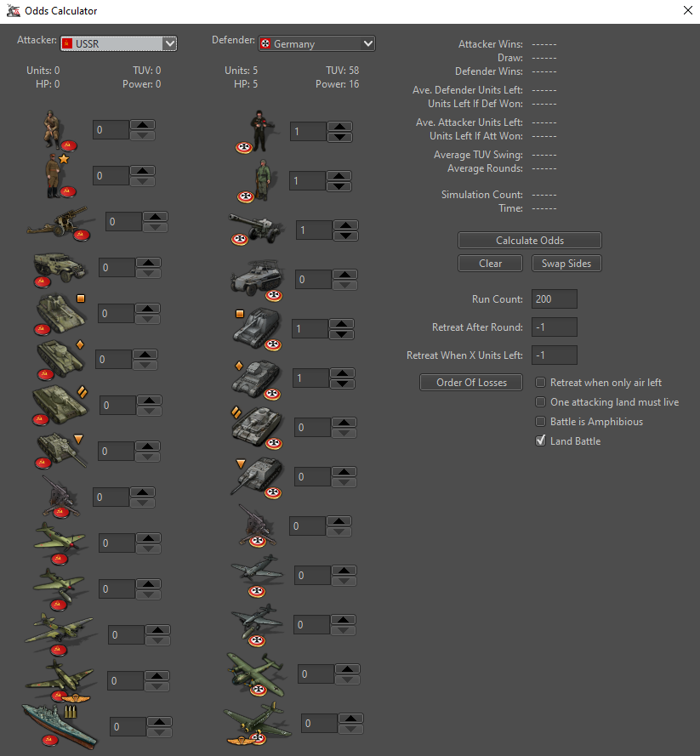
Task: Increase the USSR battleship count
Action: (x=160, y=722)
